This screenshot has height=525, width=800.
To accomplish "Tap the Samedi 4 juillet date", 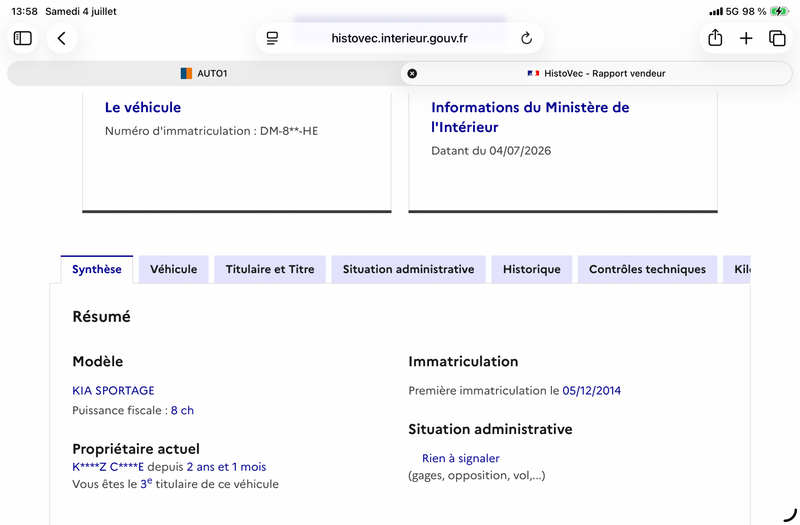I will [81, 11].
